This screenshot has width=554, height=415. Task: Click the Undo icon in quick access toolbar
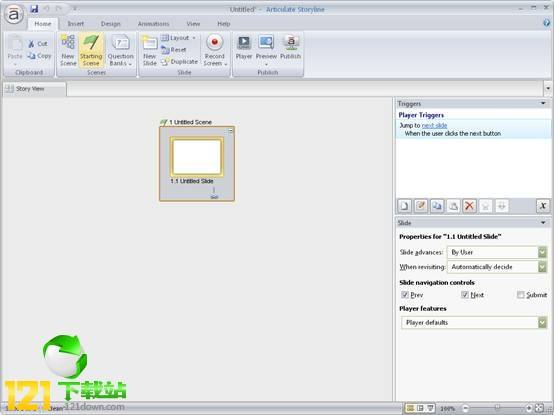tap(46, 8)
